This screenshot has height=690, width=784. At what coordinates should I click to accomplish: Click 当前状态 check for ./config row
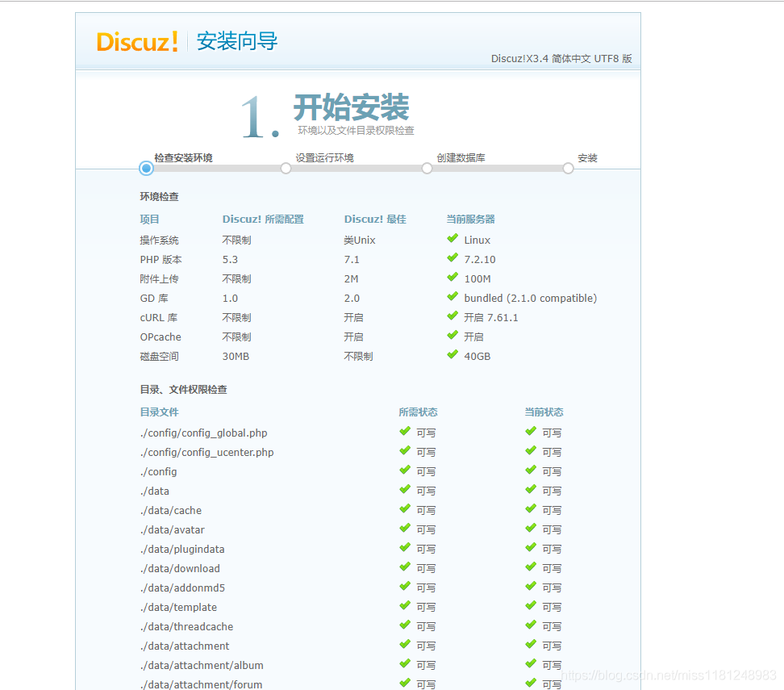(x=531, y=470)
